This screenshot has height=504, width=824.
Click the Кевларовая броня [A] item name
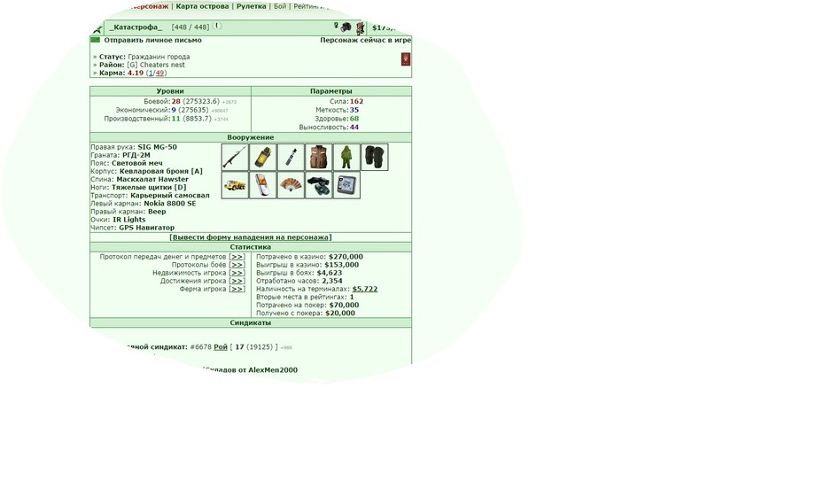160,171
